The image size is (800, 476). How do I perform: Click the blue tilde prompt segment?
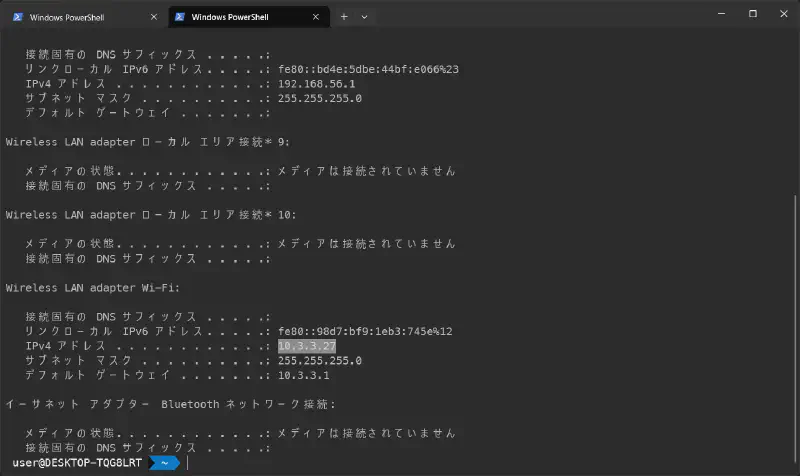(164, 463)
